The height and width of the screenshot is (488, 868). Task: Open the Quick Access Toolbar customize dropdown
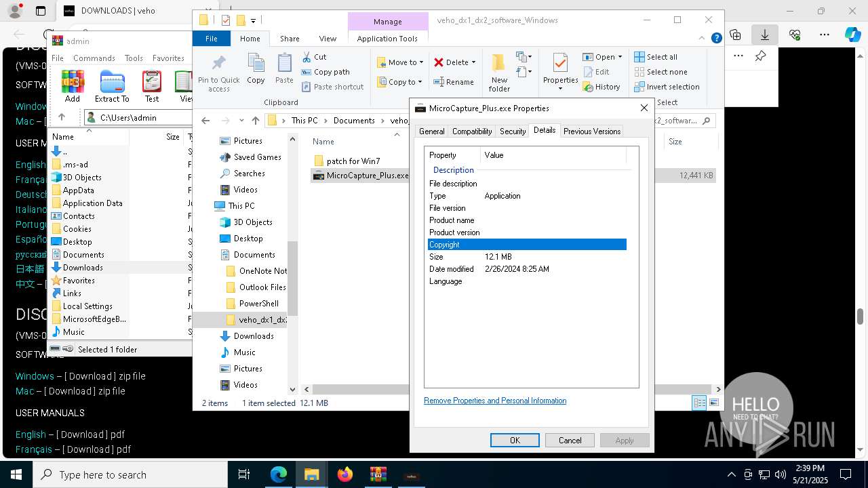click(253, 21)
